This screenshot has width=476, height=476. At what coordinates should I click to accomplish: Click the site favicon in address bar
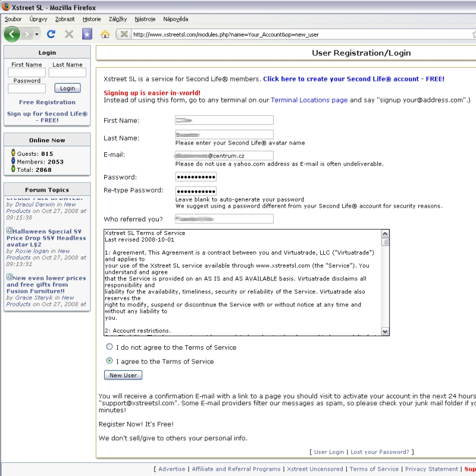point(124,34)
